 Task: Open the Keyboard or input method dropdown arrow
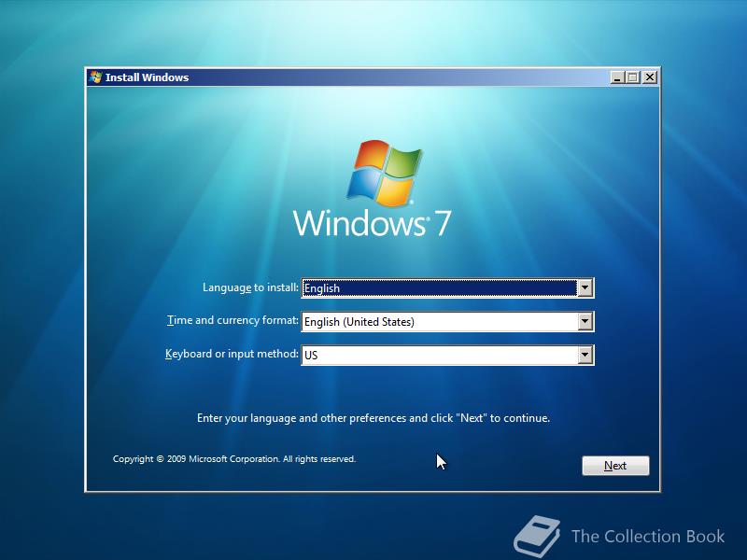coord(585,355)
